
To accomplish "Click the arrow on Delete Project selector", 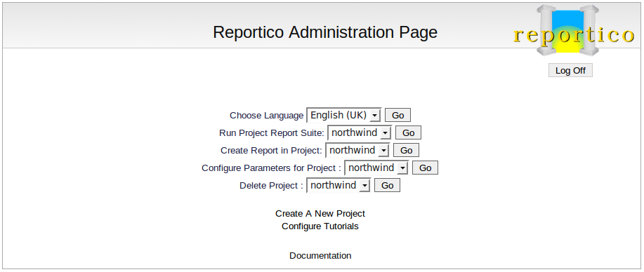I will [364, 186].
